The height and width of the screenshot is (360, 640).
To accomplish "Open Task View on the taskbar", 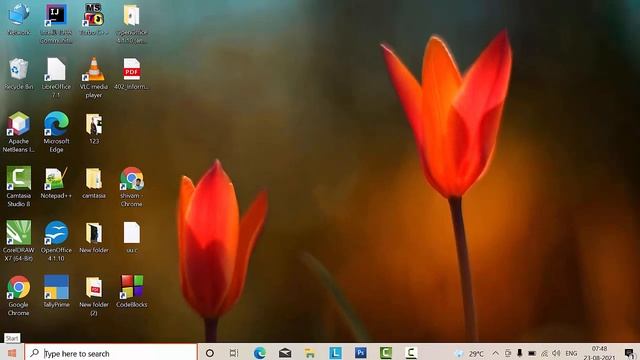I will (x=234, y=353).
